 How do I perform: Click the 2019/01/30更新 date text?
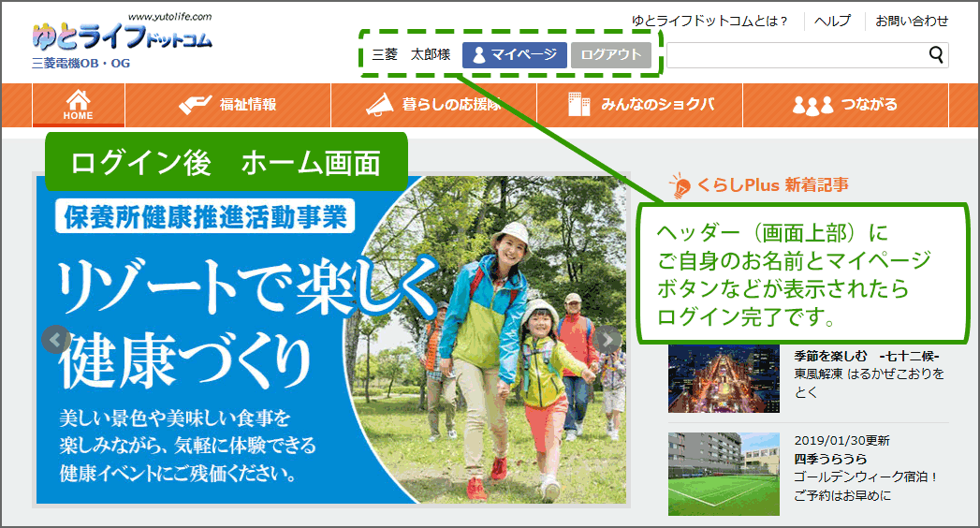click(x=841, y=441)
